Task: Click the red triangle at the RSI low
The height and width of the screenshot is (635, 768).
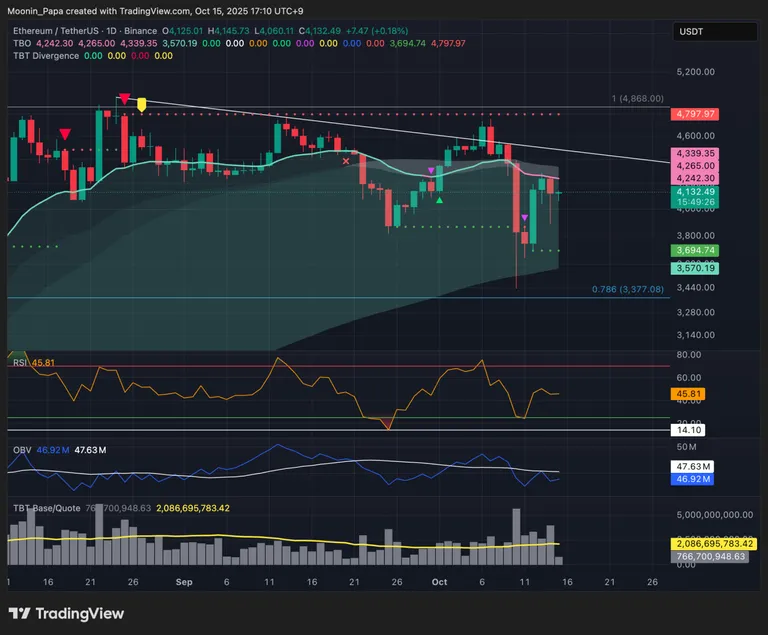Action: pyautogui.click(x=387, y=425)
